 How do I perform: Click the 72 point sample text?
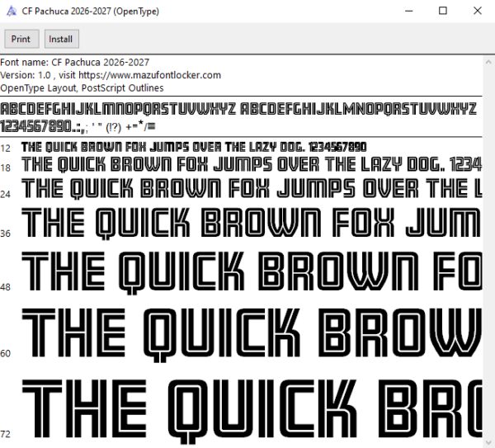point(252,411)
